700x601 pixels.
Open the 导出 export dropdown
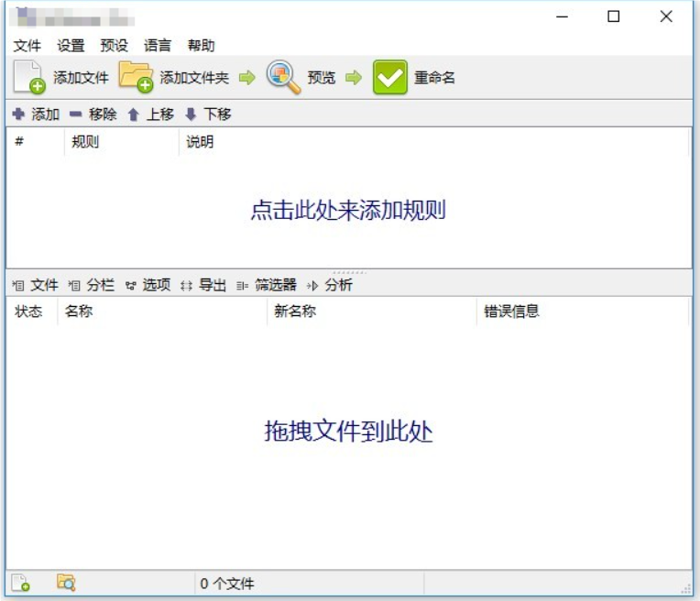203,285
